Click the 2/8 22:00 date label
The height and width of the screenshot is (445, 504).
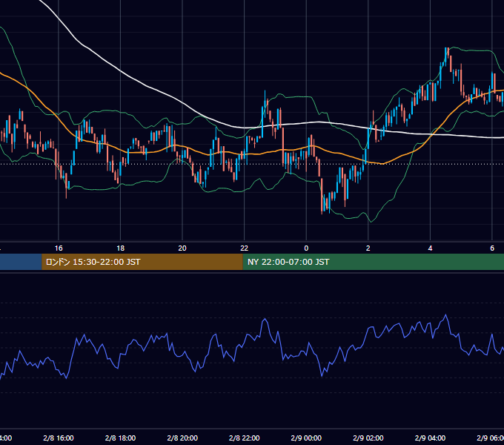click(245, 438)
